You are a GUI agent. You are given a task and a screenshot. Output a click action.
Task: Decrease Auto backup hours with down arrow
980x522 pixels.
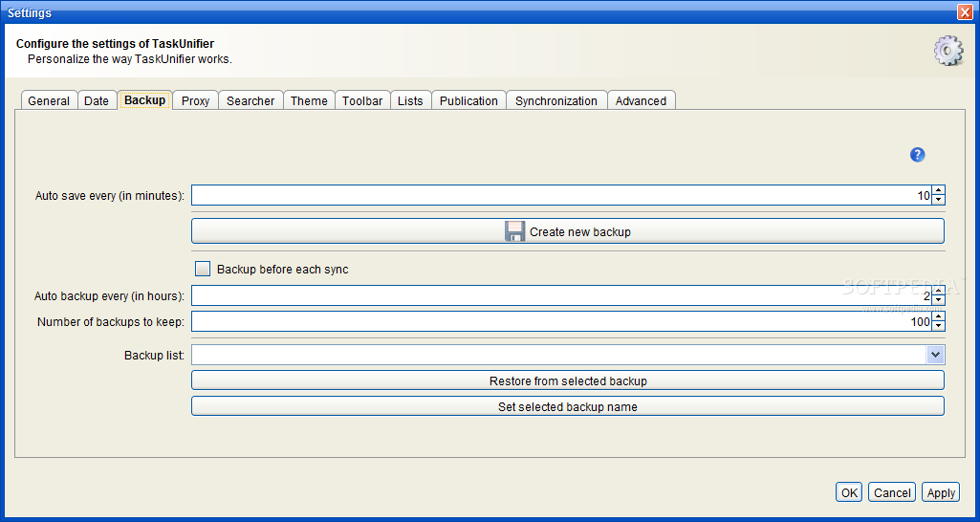tap(938, 300)
